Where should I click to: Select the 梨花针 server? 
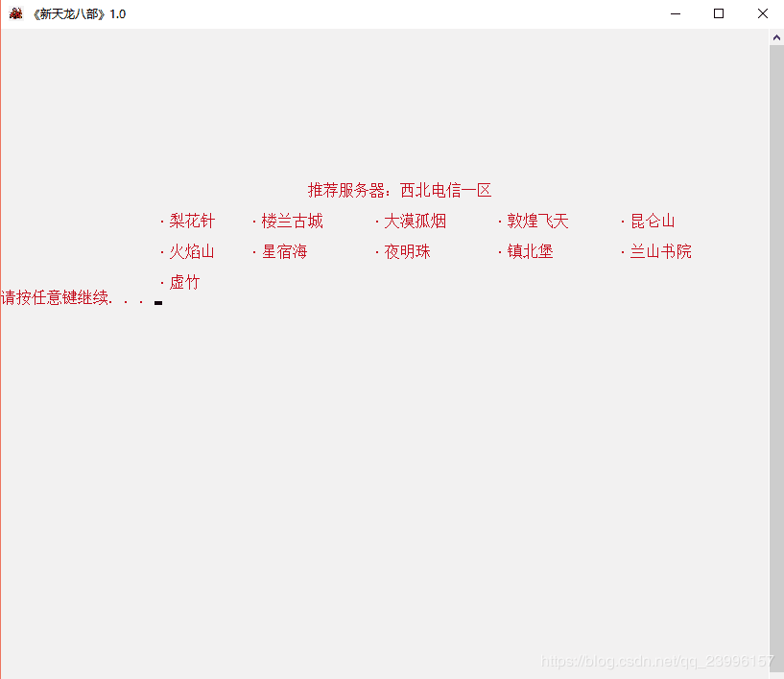click(x=192, y=221)
